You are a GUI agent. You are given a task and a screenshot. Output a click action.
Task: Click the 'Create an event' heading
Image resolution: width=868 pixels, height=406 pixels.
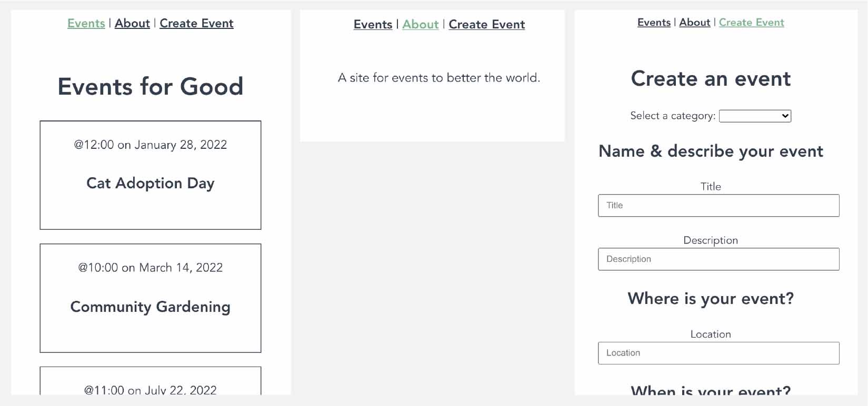pos(711,79)
